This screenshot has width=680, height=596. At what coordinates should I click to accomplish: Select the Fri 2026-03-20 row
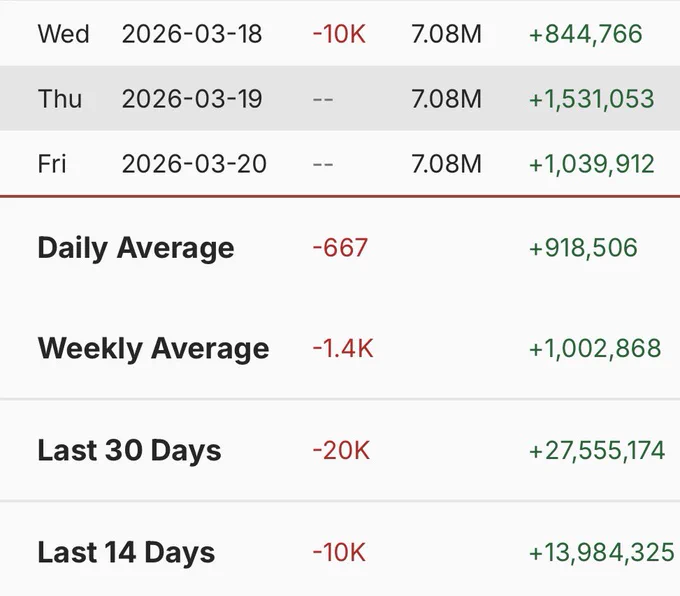point(340,164)
